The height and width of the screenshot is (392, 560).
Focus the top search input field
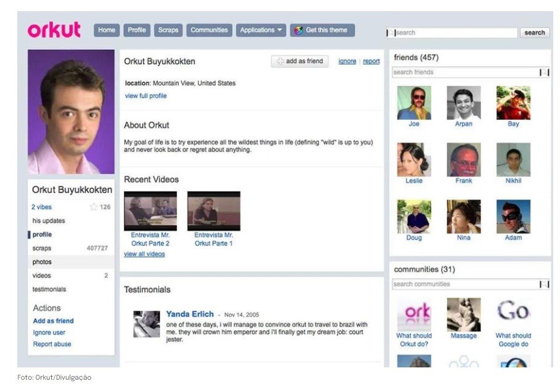(x=452, y=33)
